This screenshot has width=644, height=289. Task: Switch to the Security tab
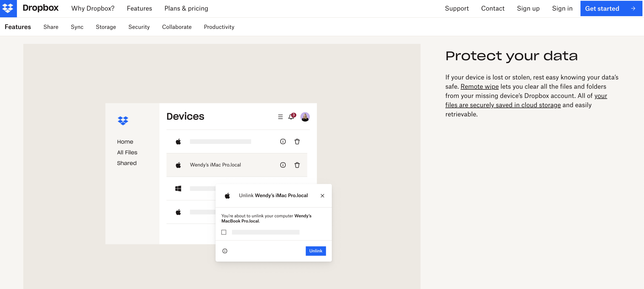pos(139,27)
